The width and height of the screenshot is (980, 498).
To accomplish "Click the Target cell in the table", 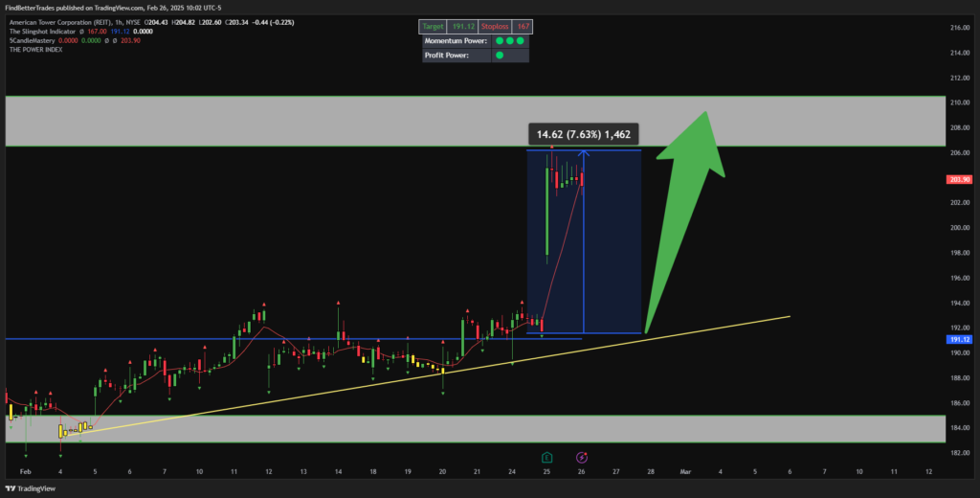I will point(432,27).
